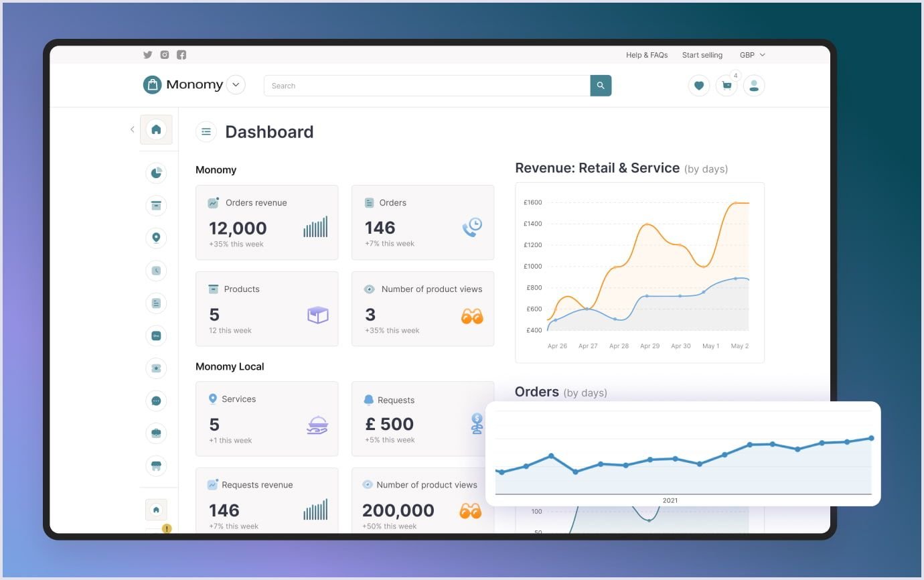Open Help & FAQs link

647,55
